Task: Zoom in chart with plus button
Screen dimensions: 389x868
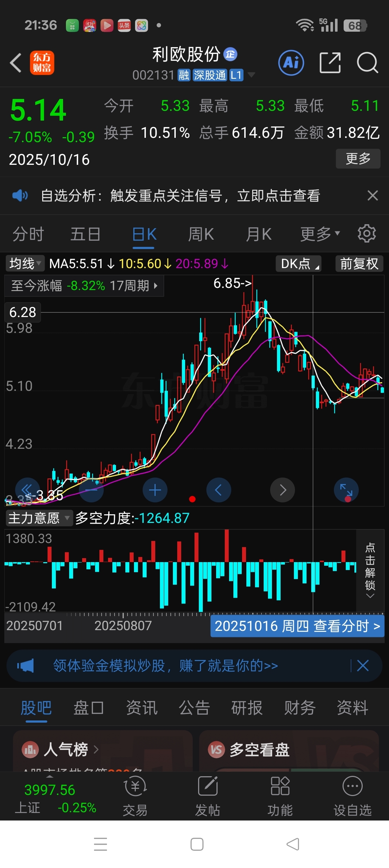Action: pyautogui.click(x=155, y=490)
